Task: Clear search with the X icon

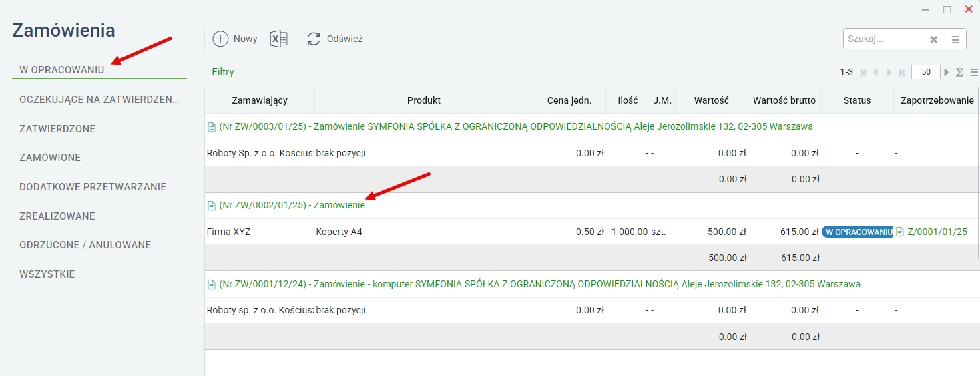Action: [x=934, y=39]
